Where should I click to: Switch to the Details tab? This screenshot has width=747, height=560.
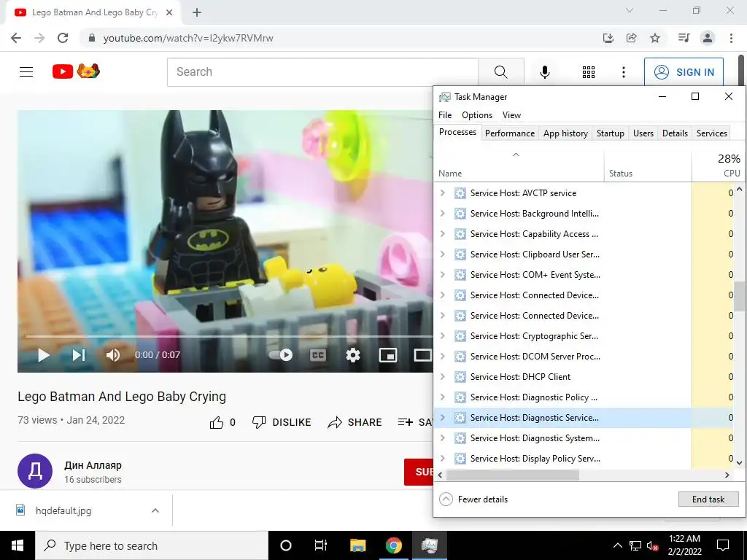675,133
